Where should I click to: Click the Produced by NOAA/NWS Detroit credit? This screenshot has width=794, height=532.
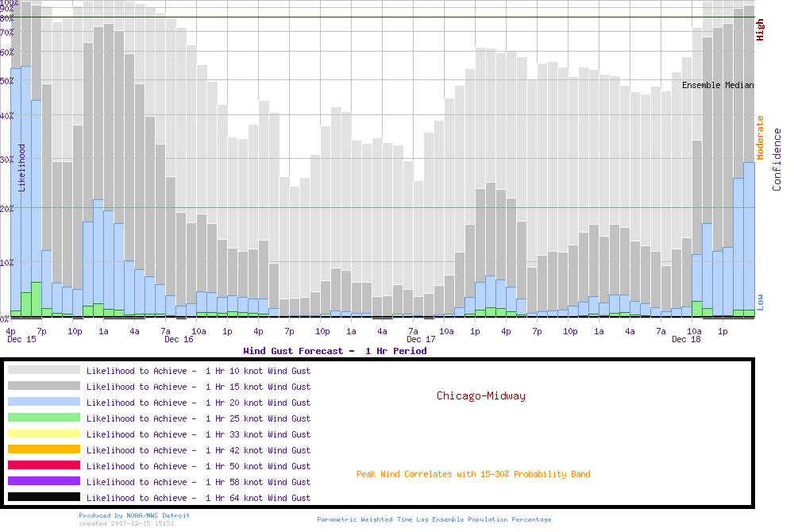tap(134, 515)
